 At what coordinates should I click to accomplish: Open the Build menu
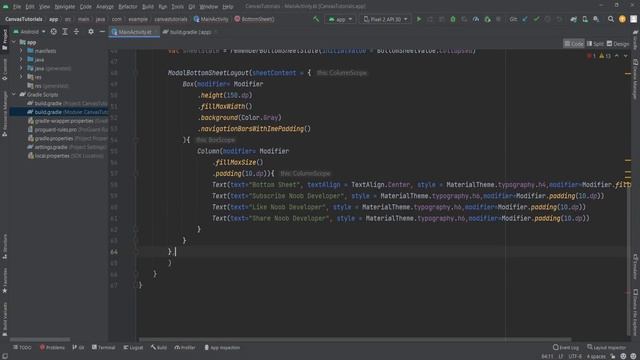(148, 7)
